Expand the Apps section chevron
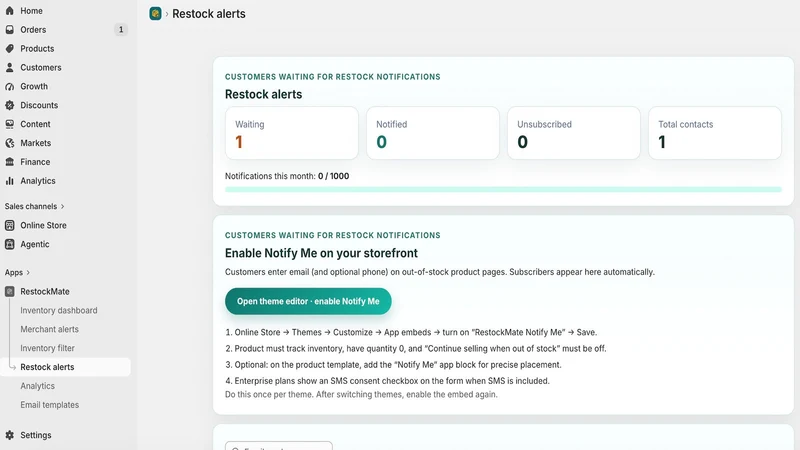800x450 pixels. pyautogui.click(x=28, y=272)
